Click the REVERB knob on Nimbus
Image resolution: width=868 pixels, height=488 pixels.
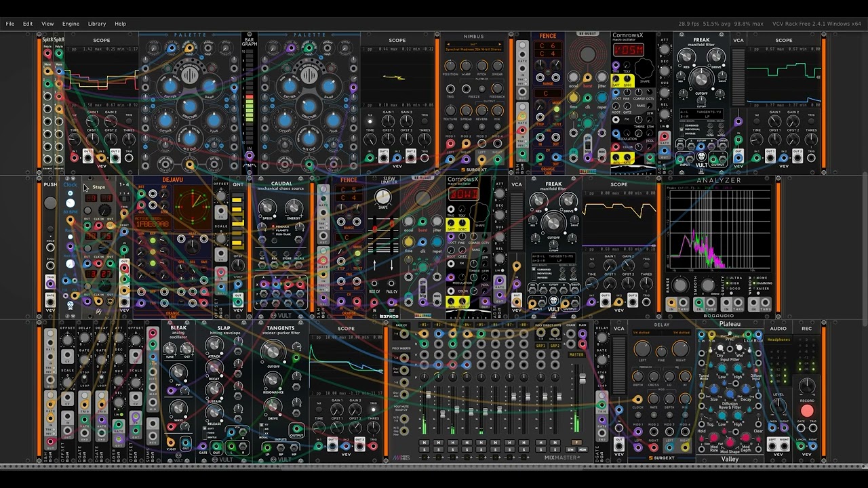point(482,111)
